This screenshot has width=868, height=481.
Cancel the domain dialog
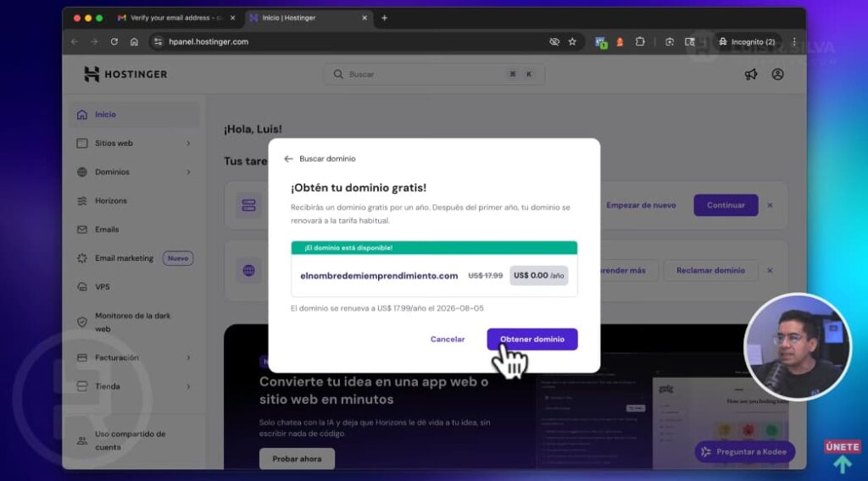coord(448,339)
